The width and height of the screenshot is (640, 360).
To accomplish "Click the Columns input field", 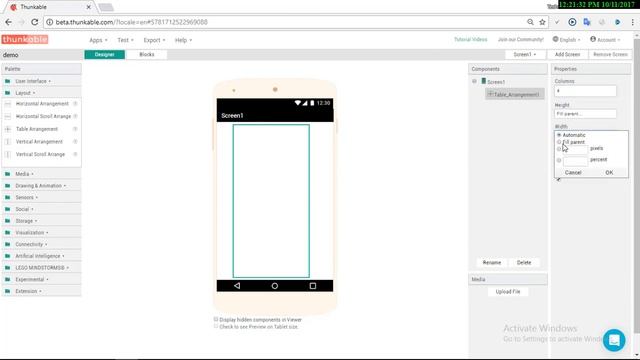I will pyautogui.click(x=585, y=91).
